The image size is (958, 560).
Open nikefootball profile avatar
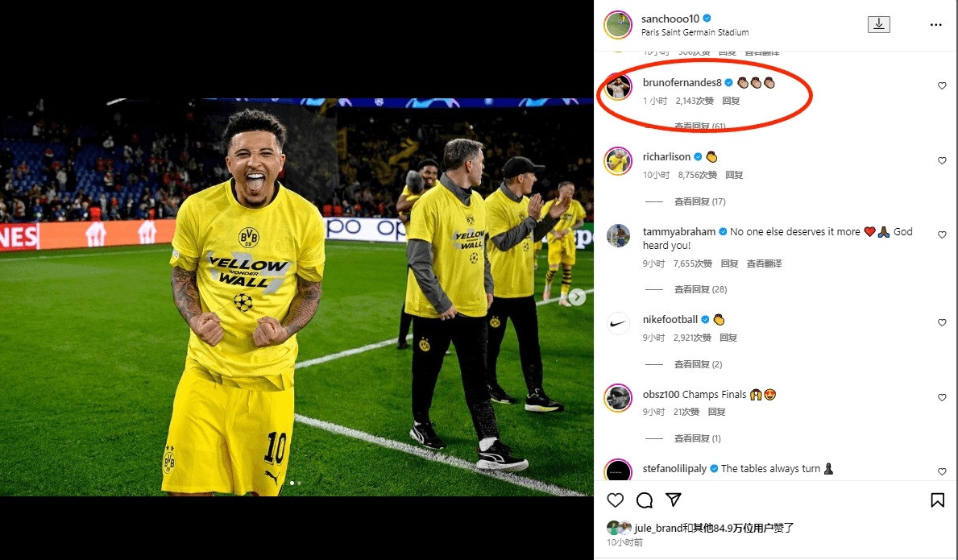click(x=618, y=324)
